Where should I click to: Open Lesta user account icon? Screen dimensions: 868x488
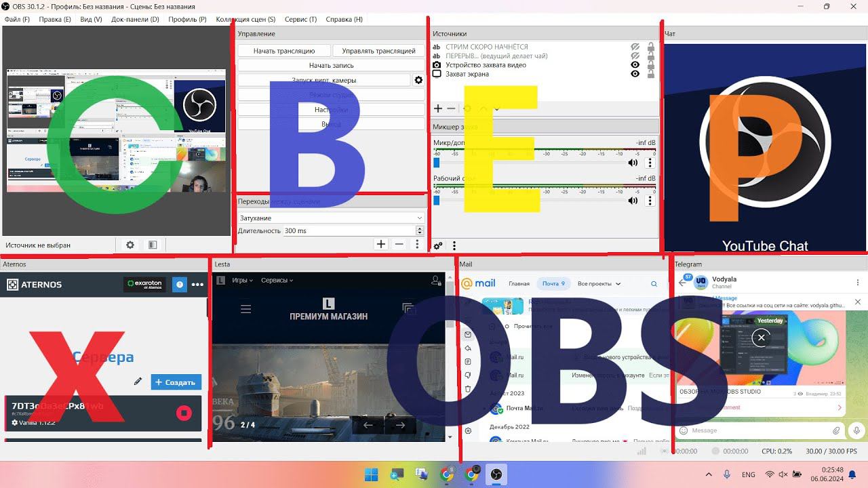point(435,280)
